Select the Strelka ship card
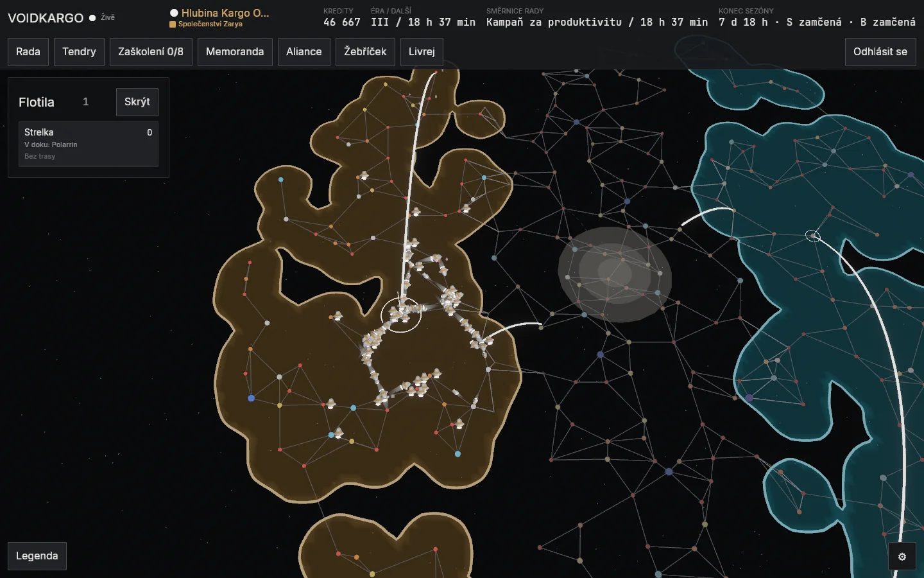Viewport: 924px width, 578px height. [x=89, y=144]
